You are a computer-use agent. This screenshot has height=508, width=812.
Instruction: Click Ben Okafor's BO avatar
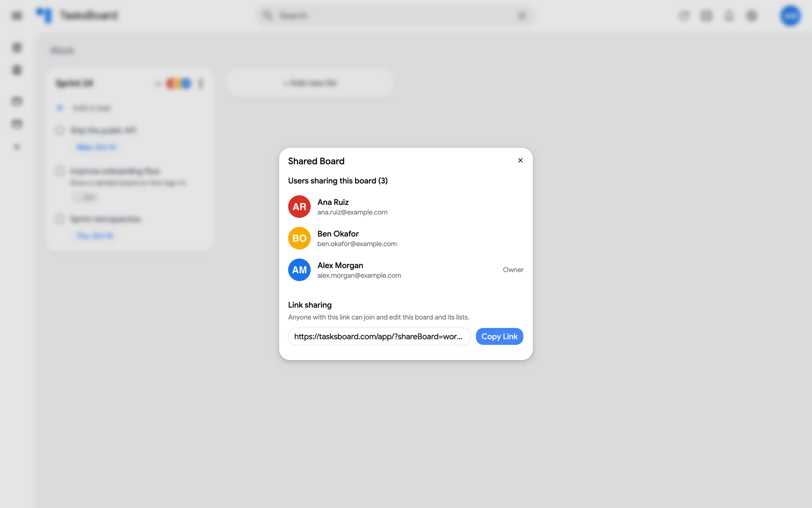299,238
